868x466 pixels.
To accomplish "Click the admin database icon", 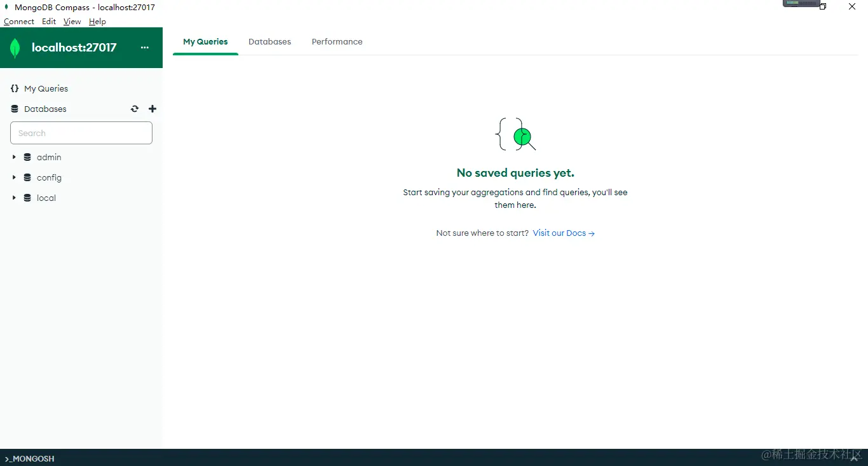I will point(27,157).
